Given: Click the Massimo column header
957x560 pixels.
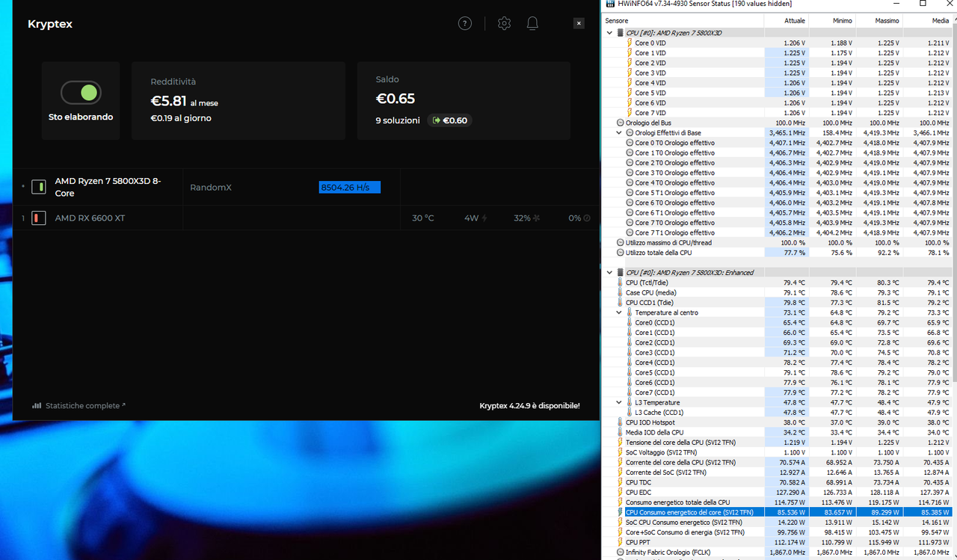Looking at the screenshot, I should 879,20.
